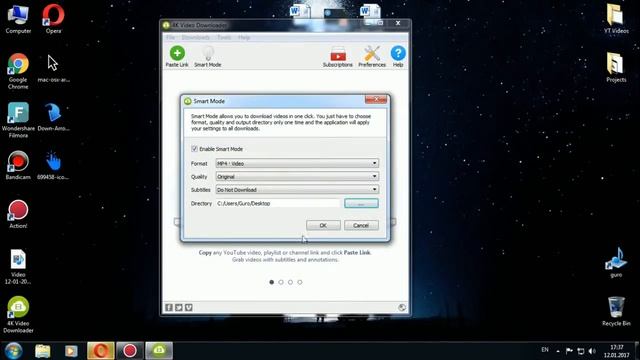This screenshot has width=640, height=360.
Task: Click the Twitter icon in downloader footer
Action: pos(179,307)
